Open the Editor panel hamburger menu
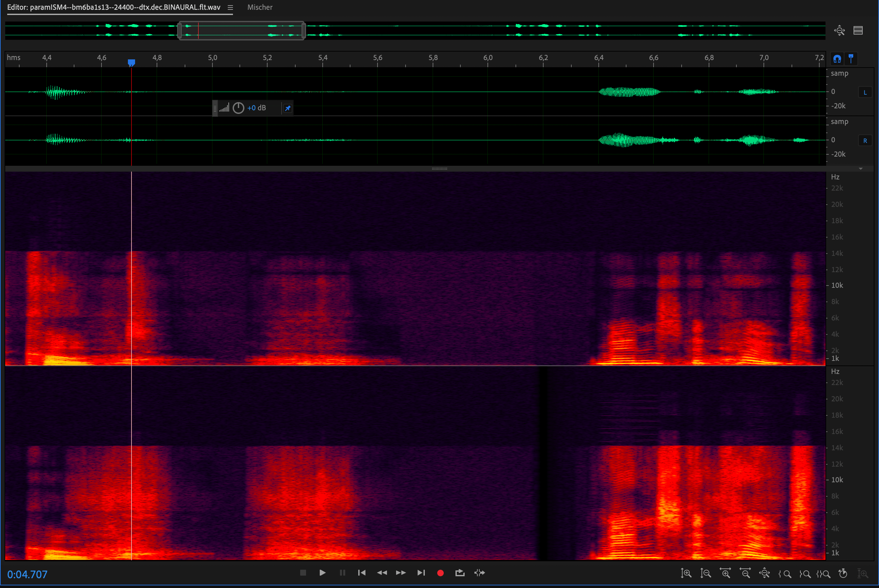Screen dimensions: 879x588 tap(230, 8)
